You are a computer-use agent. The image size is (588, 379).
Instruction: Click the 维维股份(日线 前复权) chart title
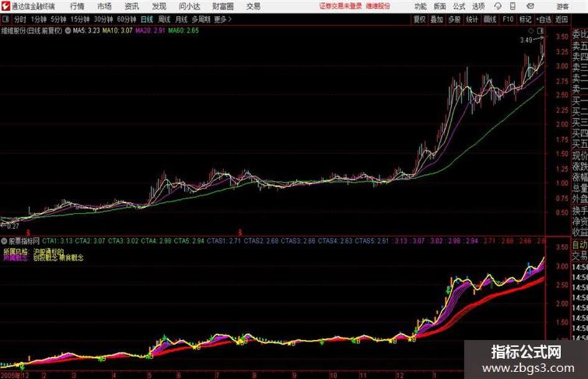32,30
